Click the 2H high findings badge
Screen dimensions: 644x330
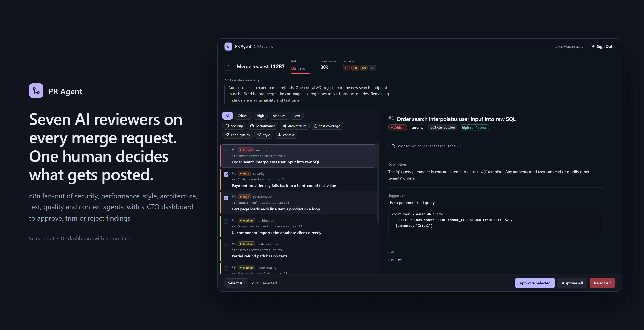pos(355,68)
